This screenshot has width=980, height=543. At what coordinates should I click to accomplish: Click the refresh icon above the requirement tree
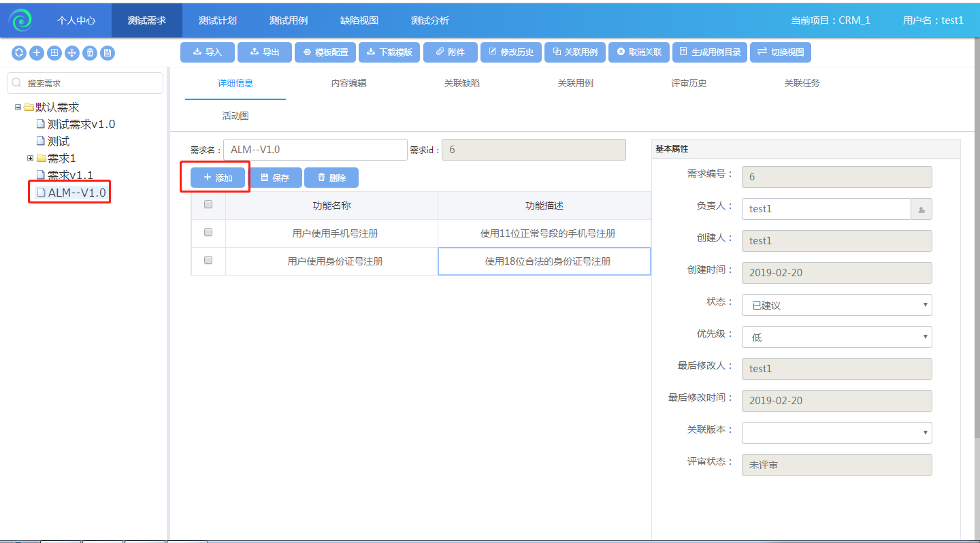click(x=18, y=53)
